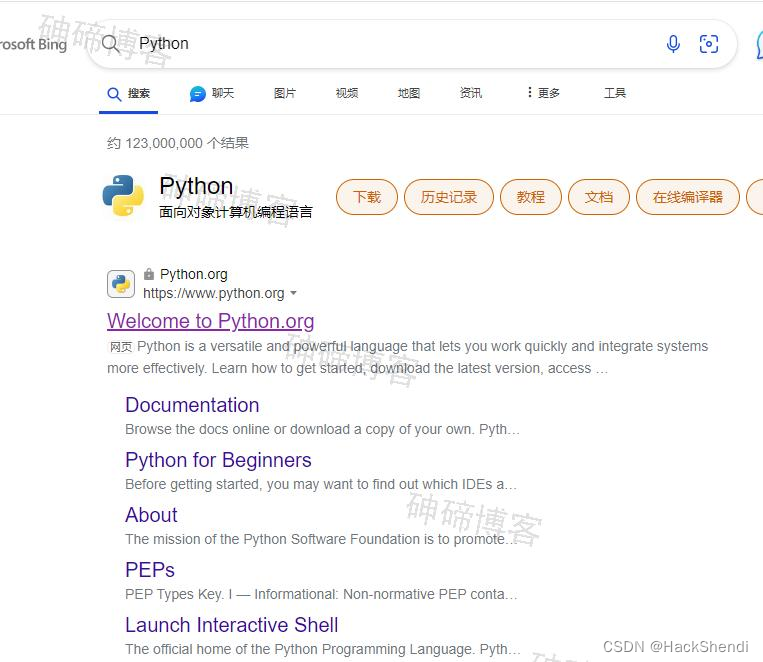
Task: Go to the 地图 tab
Action: (x=409, y=93)
